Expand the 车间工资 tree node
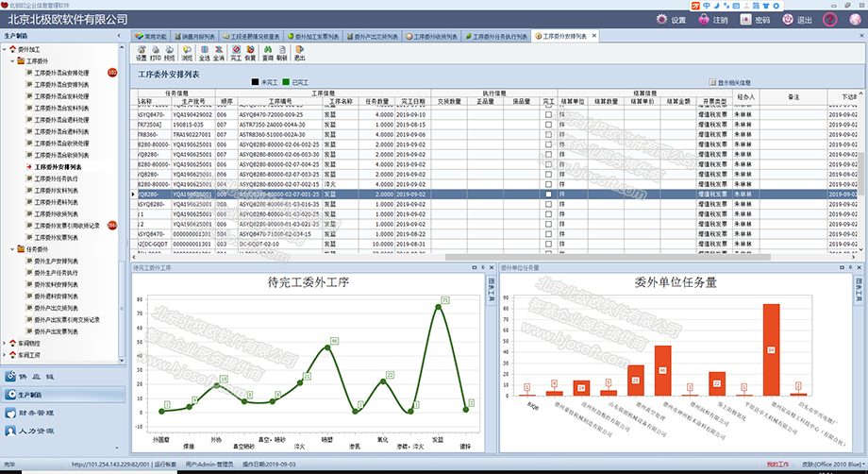Viewport: 868px width, 474px height. (x=5, y=355)
